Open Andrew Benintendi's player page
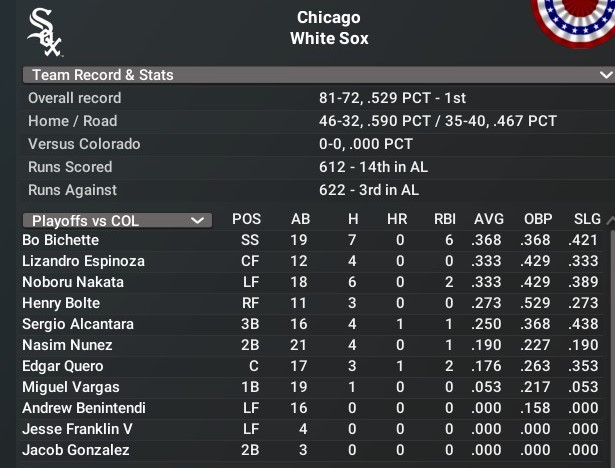The height and width of the screenshot is (468, 615). (x=83, y=408)
